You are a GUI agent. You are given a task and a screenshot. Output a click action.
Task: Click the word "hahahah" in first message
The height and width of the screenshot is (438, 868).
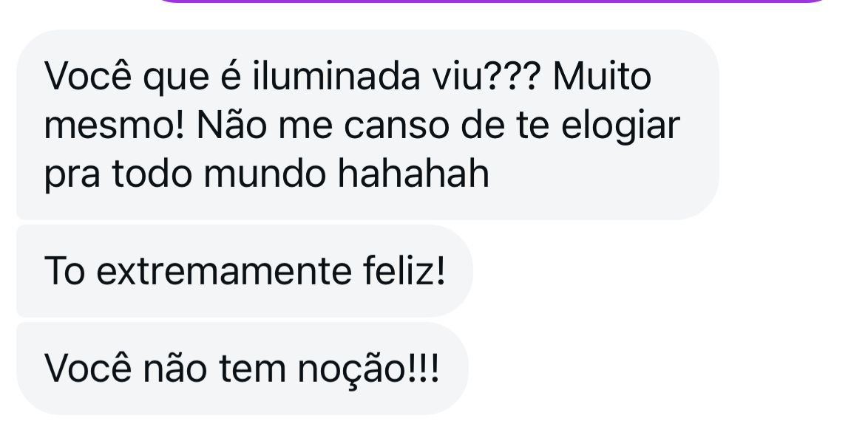pos(413,174)
